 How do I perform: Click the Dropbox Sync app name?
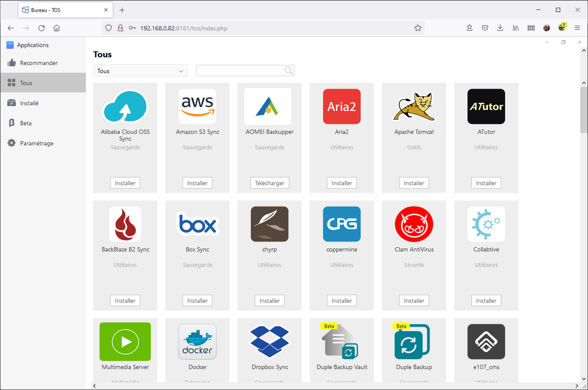(270, 367)
